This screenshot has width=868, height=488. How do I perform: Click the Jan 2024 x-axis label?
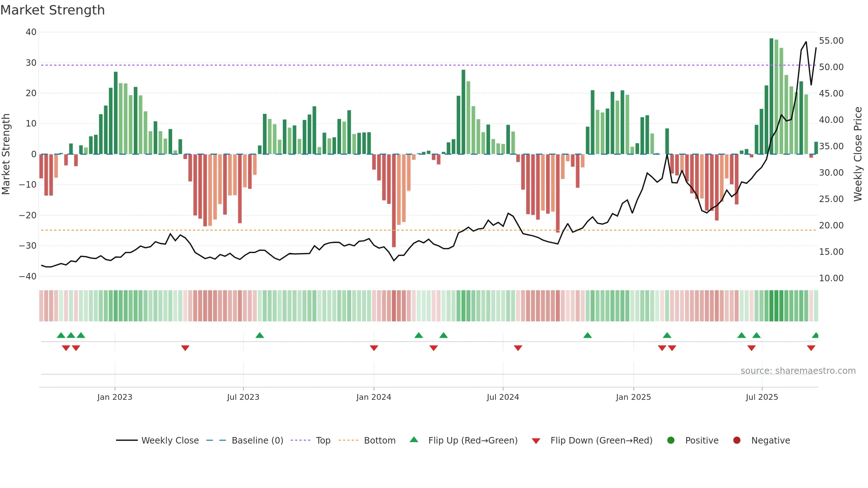point(374,397)
